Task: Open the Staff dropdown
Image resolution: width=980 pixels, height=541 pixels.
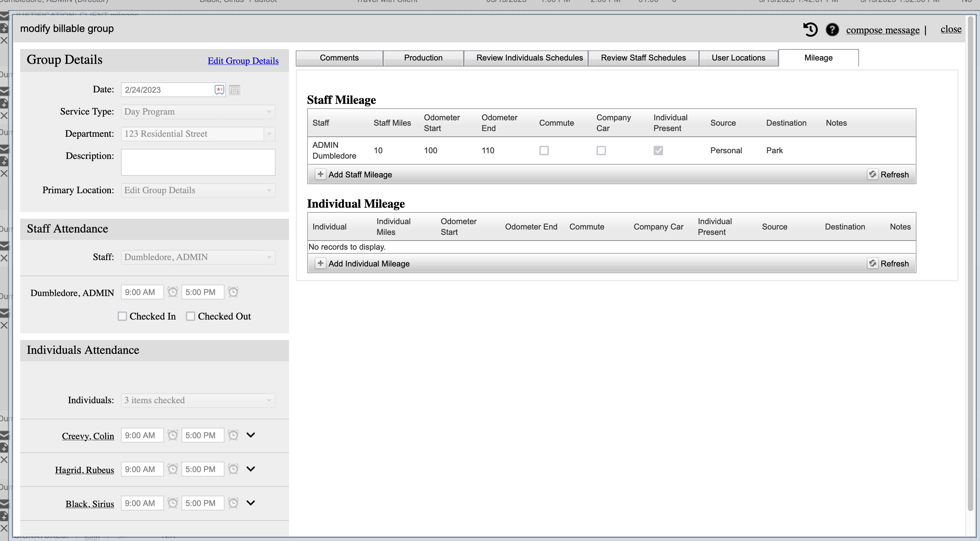Action: pyautogui.click(x=198, y=257)
